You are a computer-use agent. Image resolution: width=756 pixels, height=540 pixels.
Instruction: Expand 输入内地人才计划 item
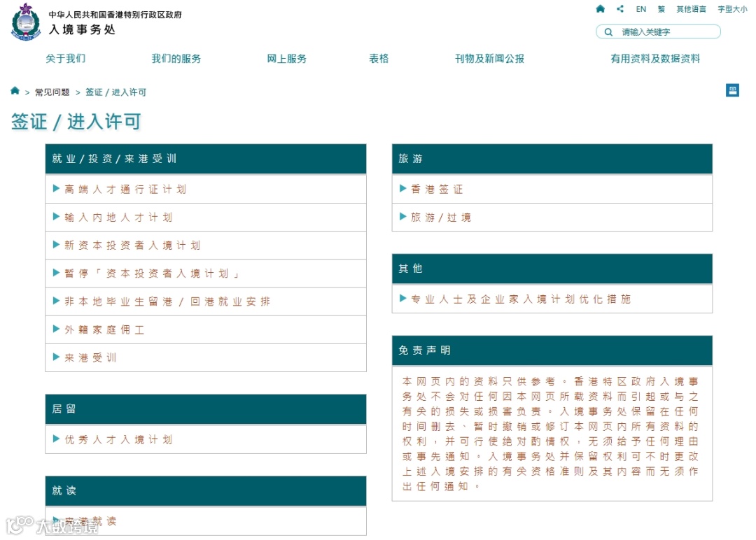[x=206, y=218]
